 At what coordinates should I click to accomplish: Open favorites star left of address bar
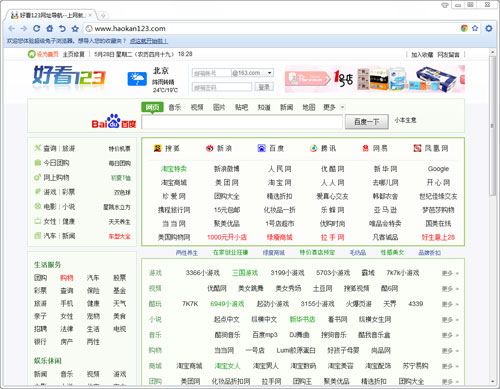(x=75, y=29)
